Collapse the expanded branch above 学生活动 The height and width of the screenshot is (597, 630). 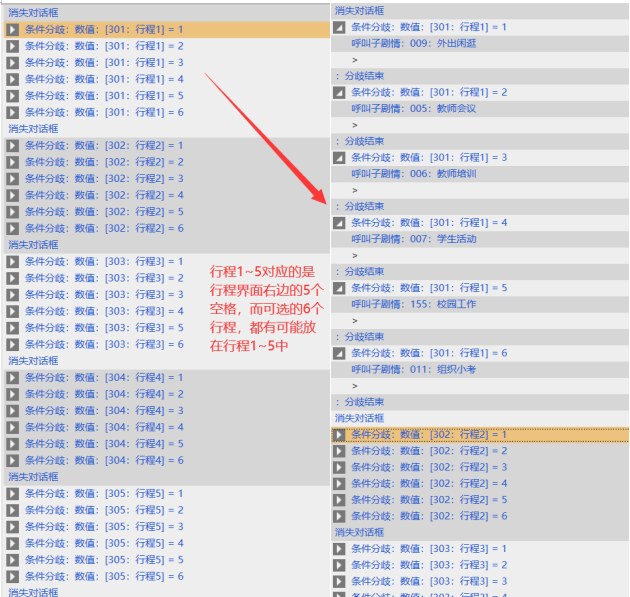340,222
